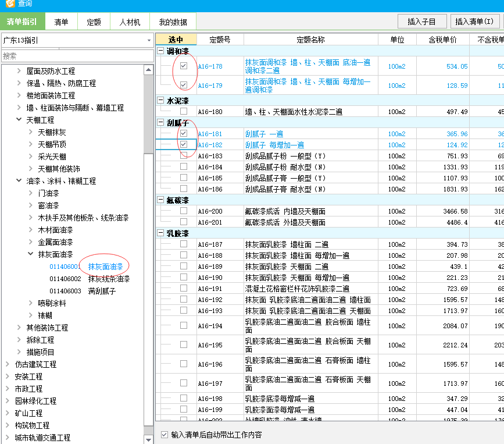Uncheck the A16-178 checkbox

[x=184, y=66]
